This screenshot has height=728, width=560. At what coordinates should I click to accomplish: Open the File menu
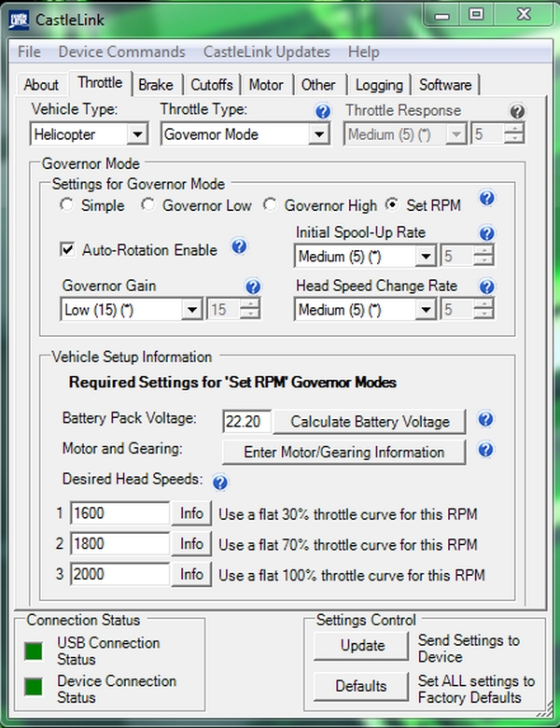tap(29, 51)
